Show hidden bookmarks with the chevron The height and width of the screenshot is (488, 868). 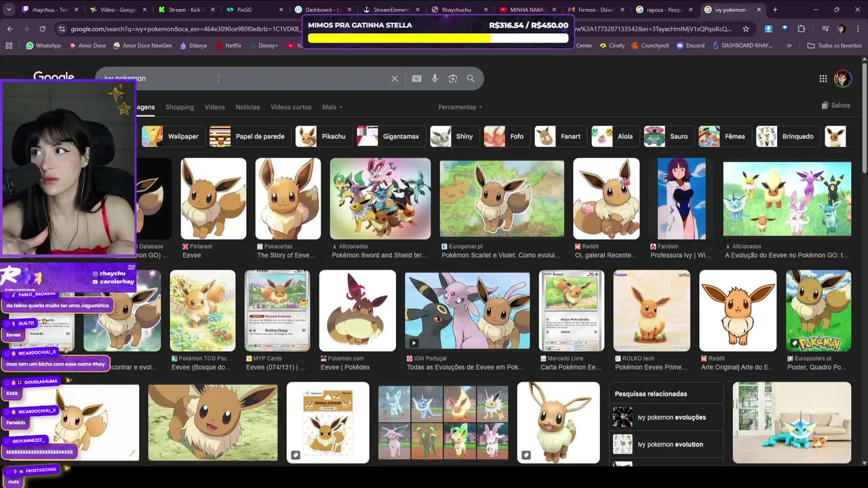(x=789, y=45)
